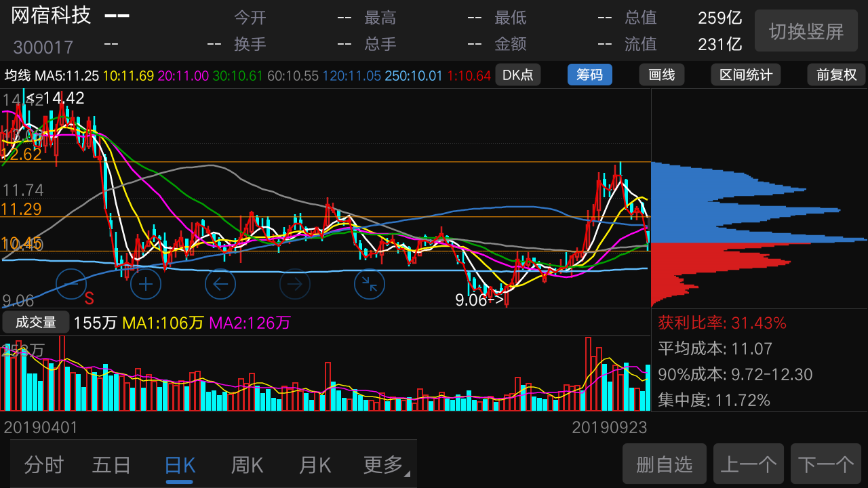868x488 pixels.
Task: Tap the green 30:10.61 MA value
Action: [x=237, y=75]
